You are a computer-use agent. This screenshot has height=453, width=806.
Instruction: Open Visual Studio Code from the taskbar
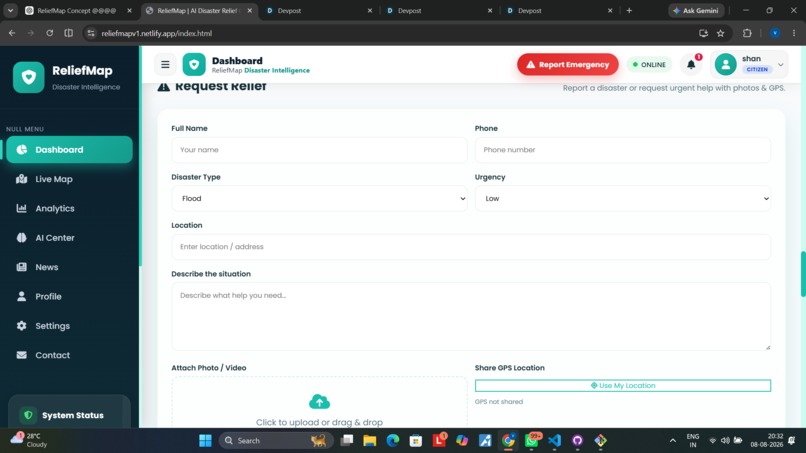[x=555, y=441]
